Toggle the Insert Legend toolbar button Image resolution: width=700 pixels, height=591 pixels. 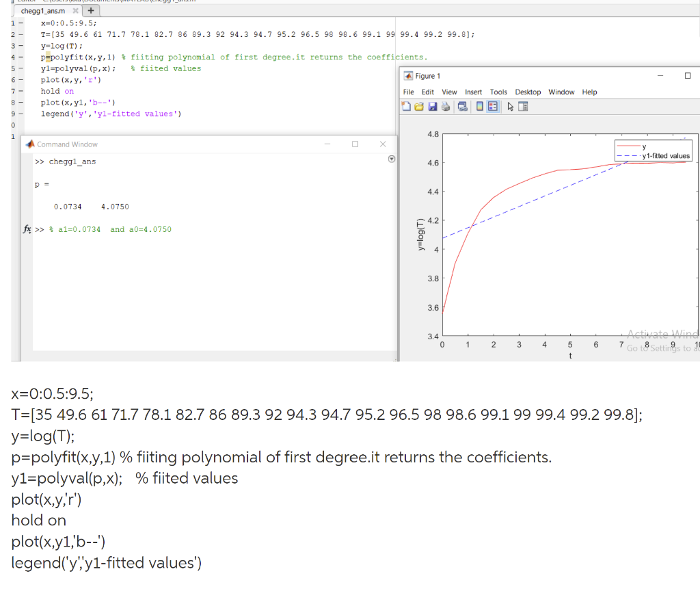[x=493, y=106]
